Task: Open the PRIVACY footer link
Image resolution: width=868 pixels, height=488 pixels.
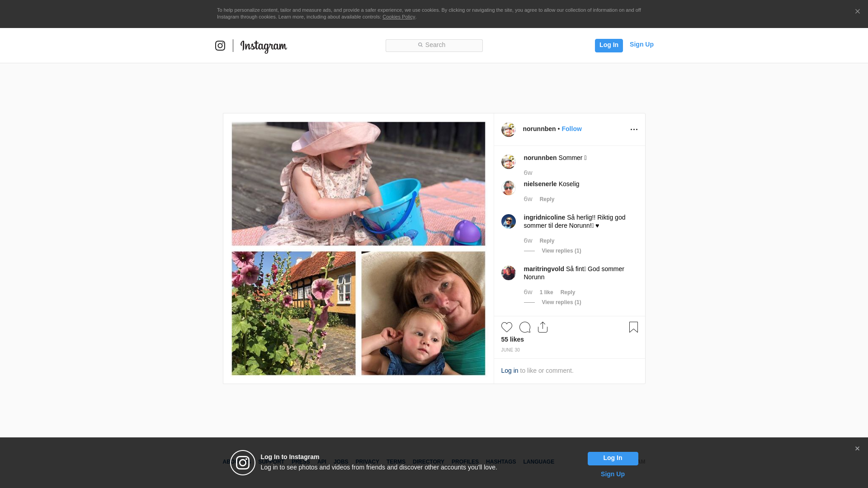Action: click(x=367, y=462)
